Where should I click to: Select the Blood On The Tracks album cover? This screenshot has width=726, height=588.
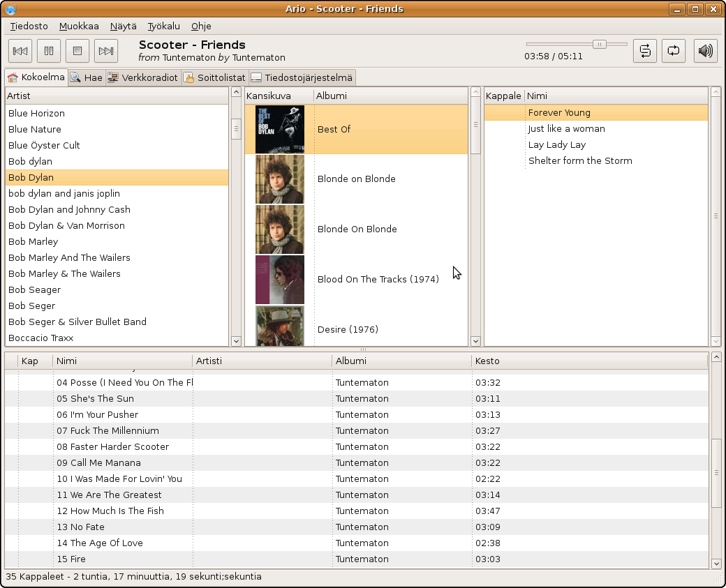pyautogui.click(x=279, y=279)
